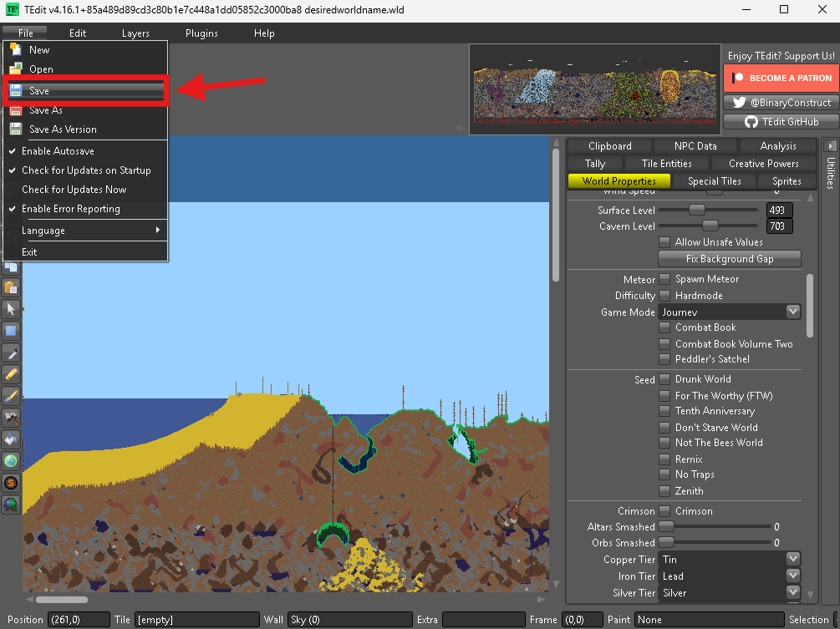Toggle the Spawn Meteor checkbox

(x=664, y=279)
